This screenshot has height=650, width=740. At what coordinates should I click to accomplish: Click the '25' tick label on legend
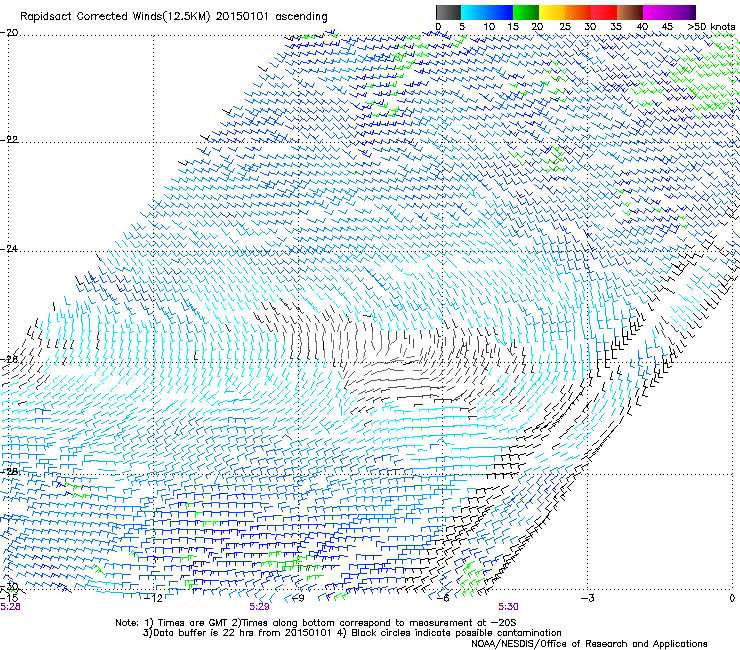565,27
